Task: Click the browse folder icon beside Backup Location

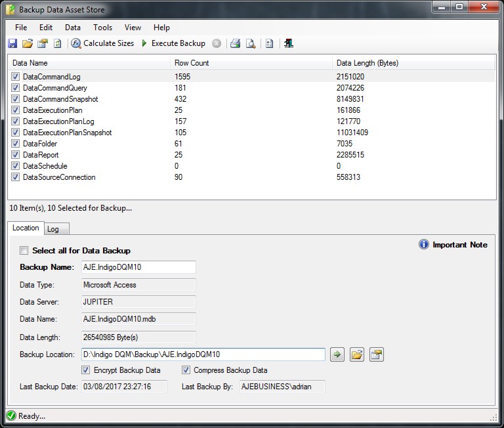Action: tap(356, 354)
